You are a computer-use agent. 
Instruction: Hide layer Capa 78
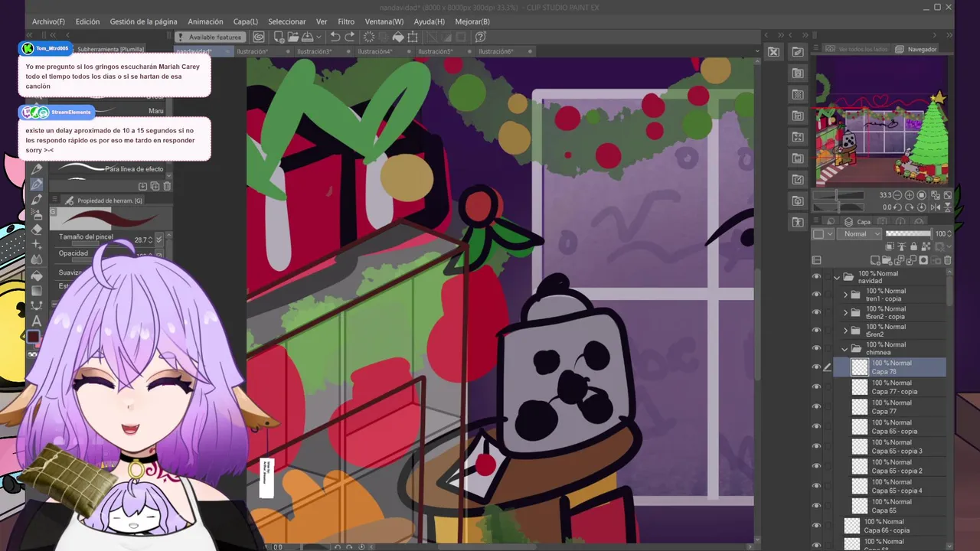point(816,367)
